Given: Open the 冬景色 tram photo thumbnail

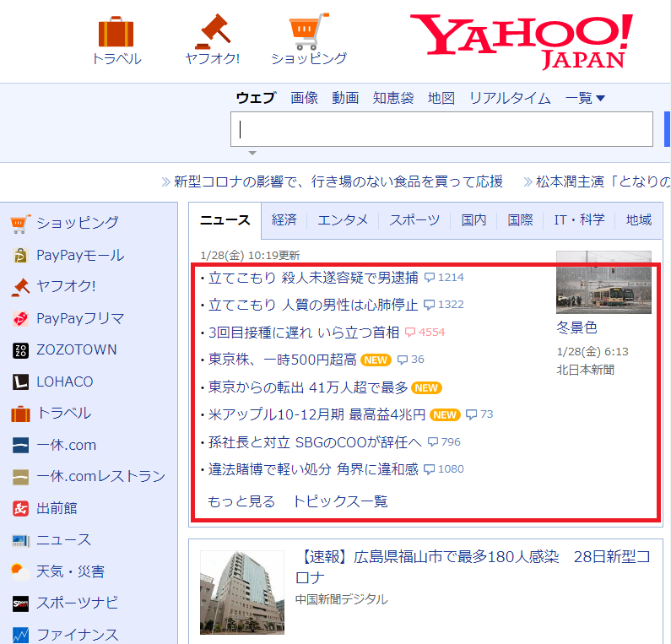Looking at the screenshot, I should click(x=603, y=283).
